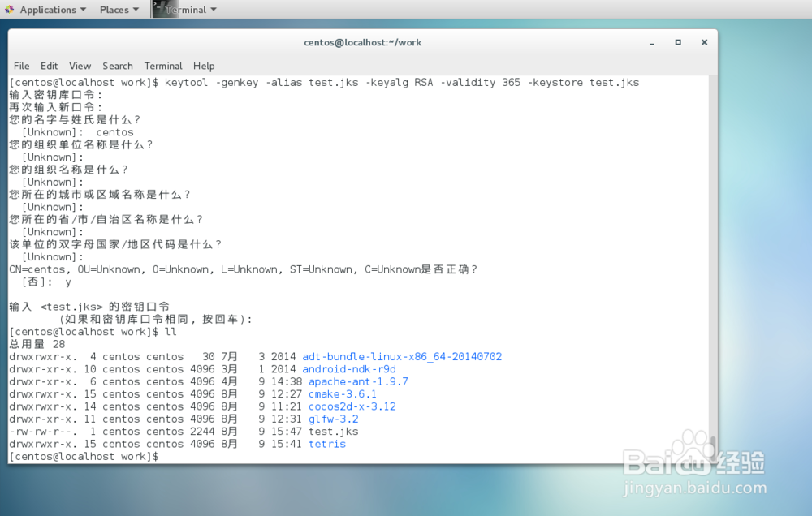Open the Edit menu
Screen dimensions: 812x516
click(x=49, y=66)
